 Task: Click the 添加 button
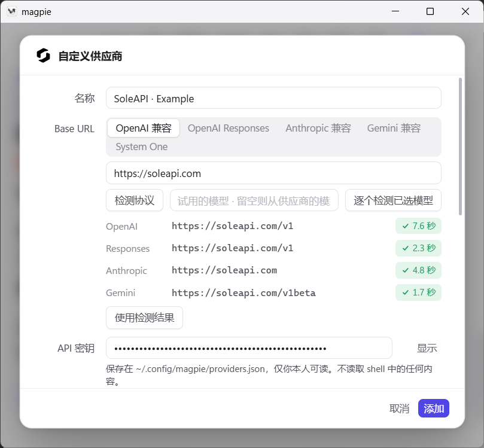pyautogui.click(x=434, y=408)
